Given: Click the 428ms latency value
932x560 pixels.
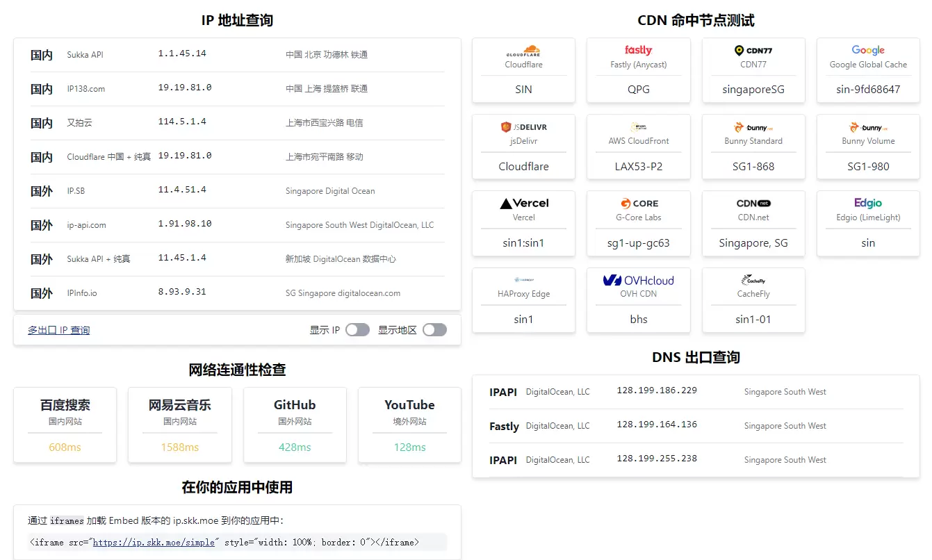Looking at the screenshot, I should click(x=295, y=447).
